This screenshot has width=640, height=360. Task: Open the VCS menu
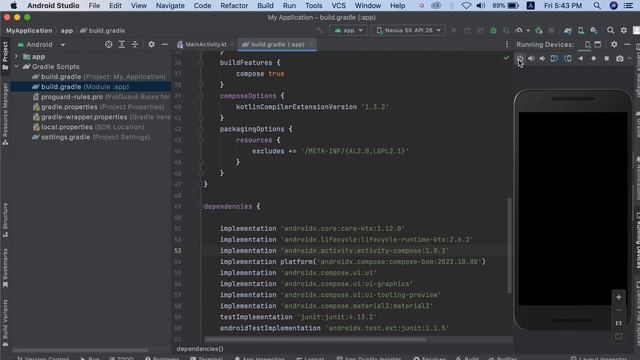(338, 6)
